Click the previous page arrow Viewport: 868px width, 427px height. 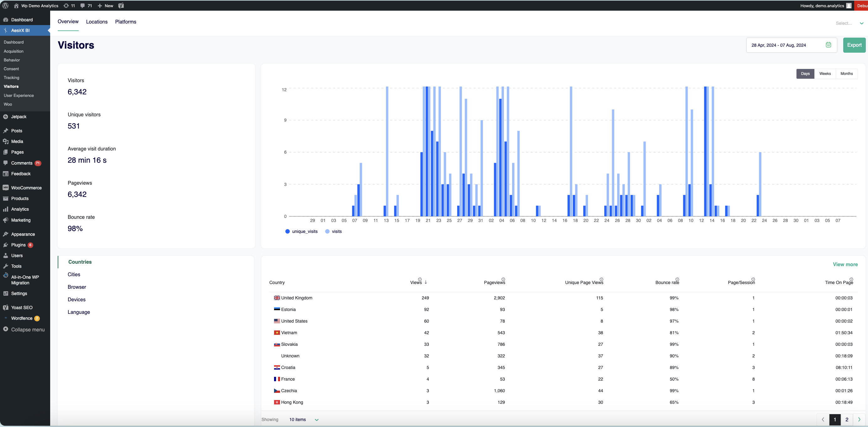pos(823,419)
